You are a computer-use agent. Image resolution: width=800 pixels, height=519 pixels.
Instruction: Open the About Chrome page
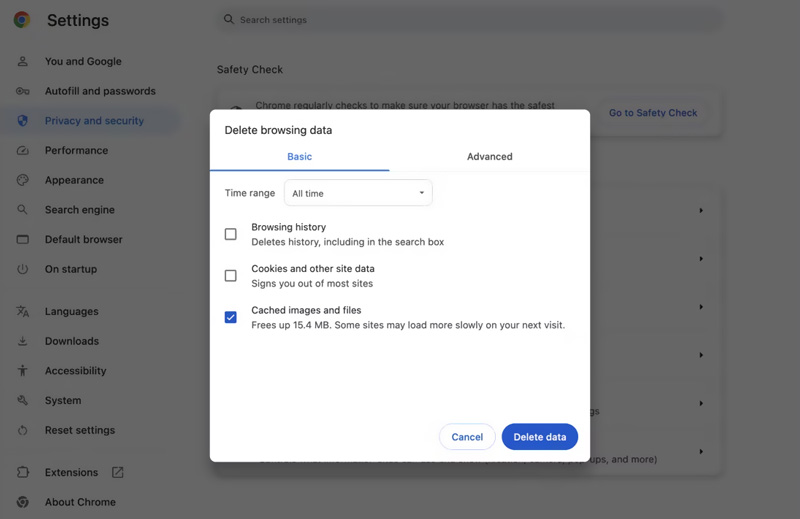80,502
